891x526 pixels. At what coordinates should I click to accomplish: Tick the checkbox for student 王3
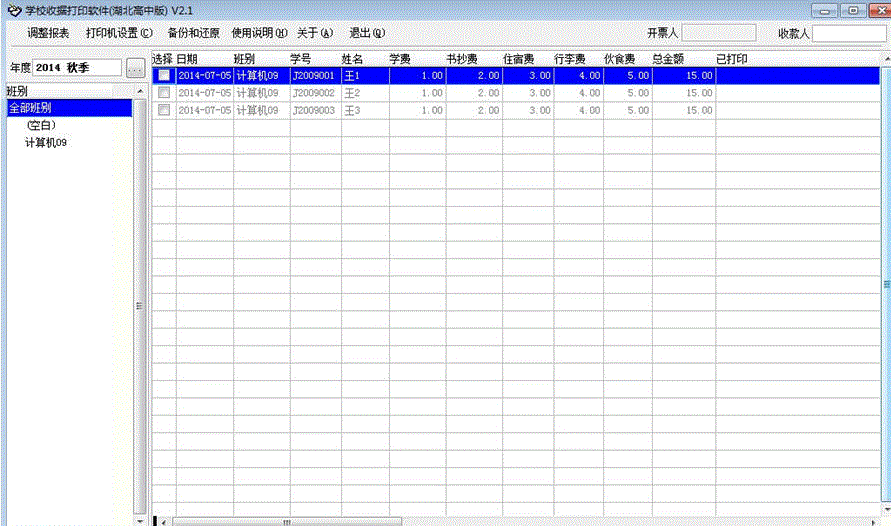[163, 110]
